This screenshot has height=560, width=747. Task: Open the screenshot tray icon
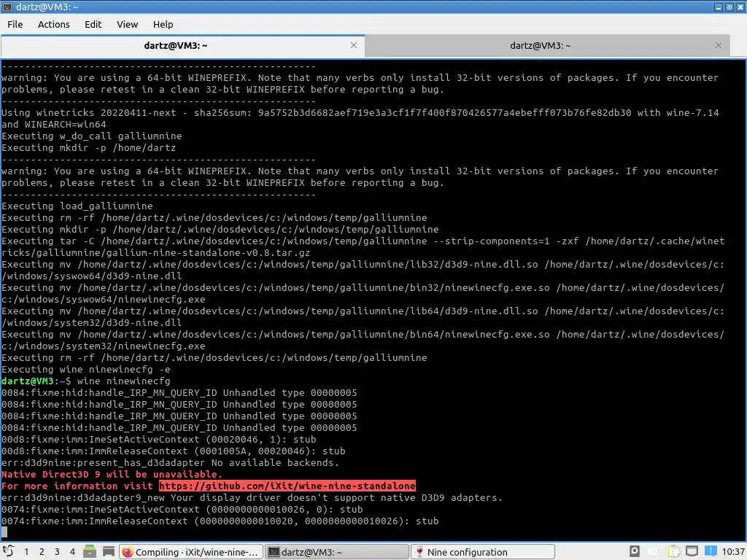click(634, 551)
